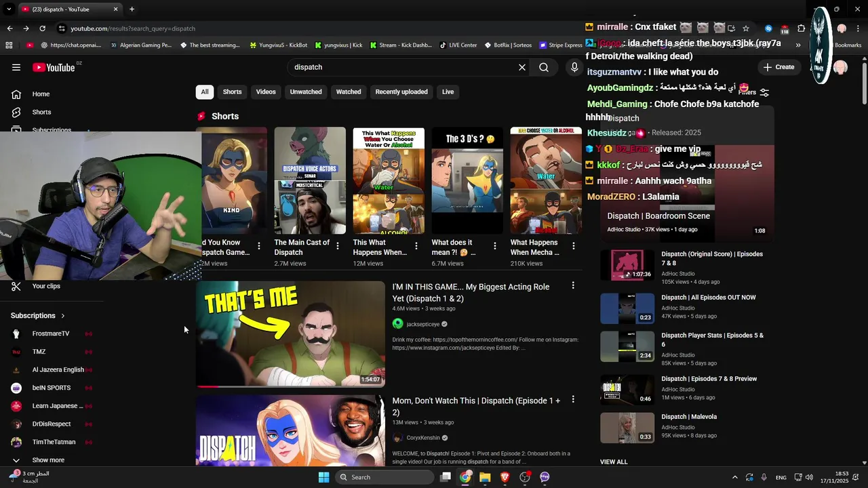Open FrostmareTV subscription channel

[x=52, y=333]
